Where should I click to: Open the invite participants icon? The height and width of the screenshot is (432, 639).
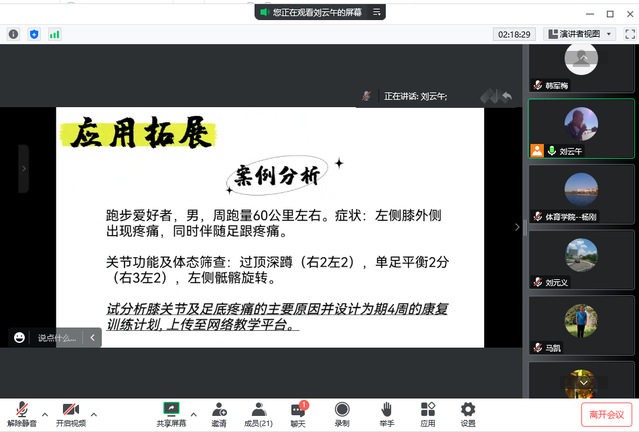pos(218,411)
